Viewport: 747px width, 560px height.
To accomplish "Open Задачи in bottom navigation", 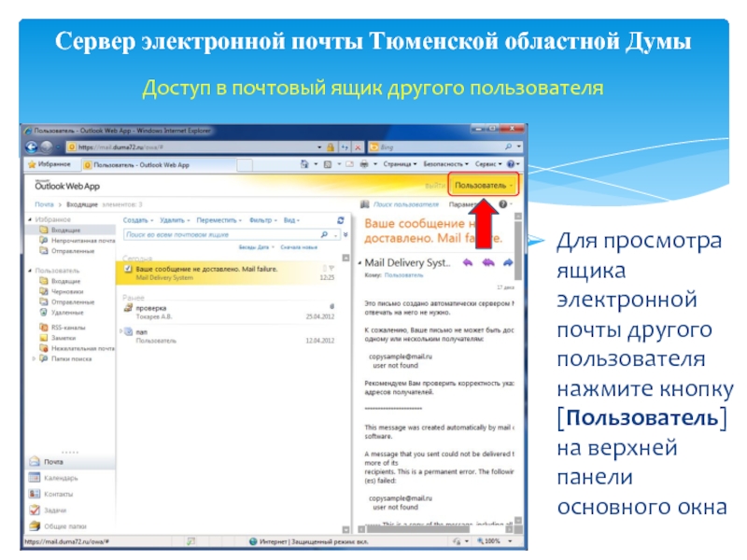I will [x=55, y=510].
